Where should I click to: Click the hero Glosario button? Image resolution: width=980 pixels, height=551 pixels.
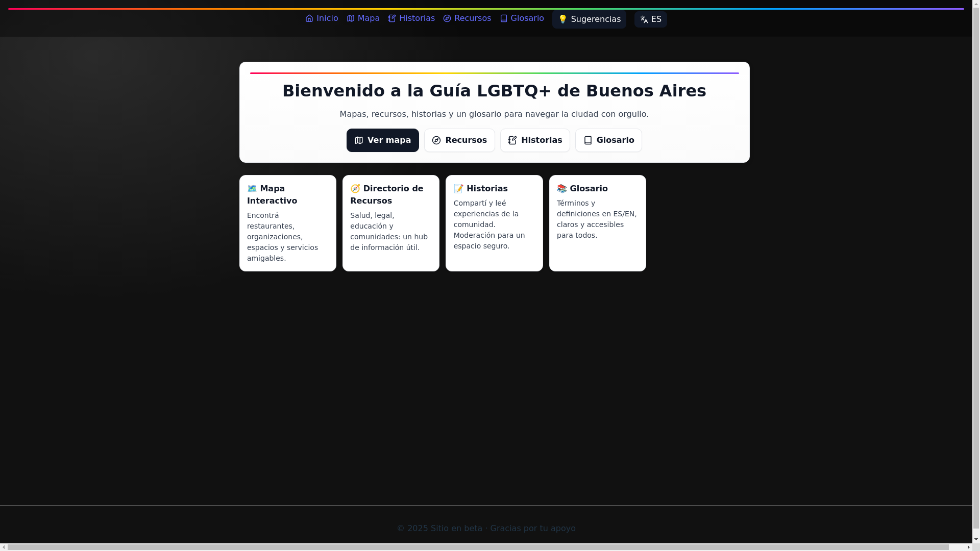[x=608, y=140]
